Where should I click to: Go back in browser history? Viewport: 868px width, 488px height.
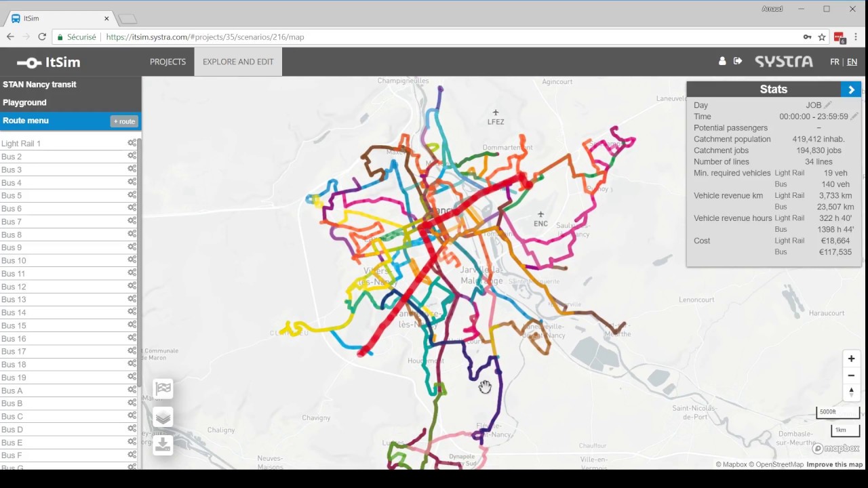(x=10, y=37)
